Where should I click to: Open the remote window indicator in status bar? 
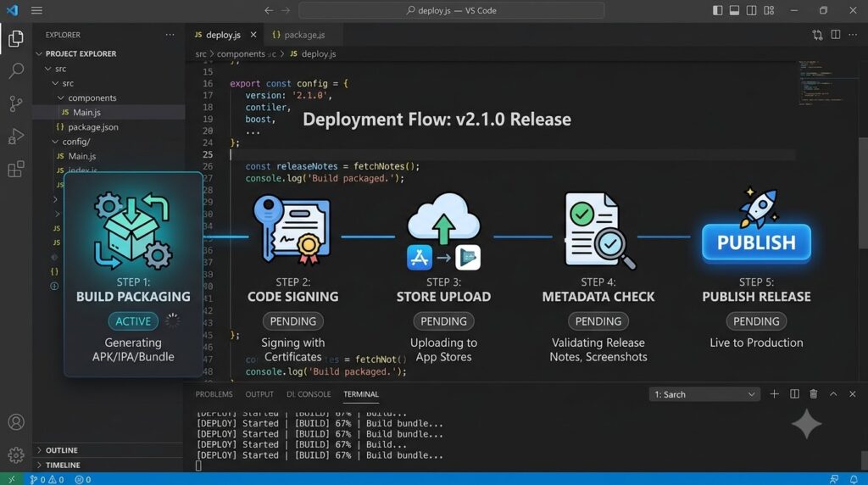point(12,479)
